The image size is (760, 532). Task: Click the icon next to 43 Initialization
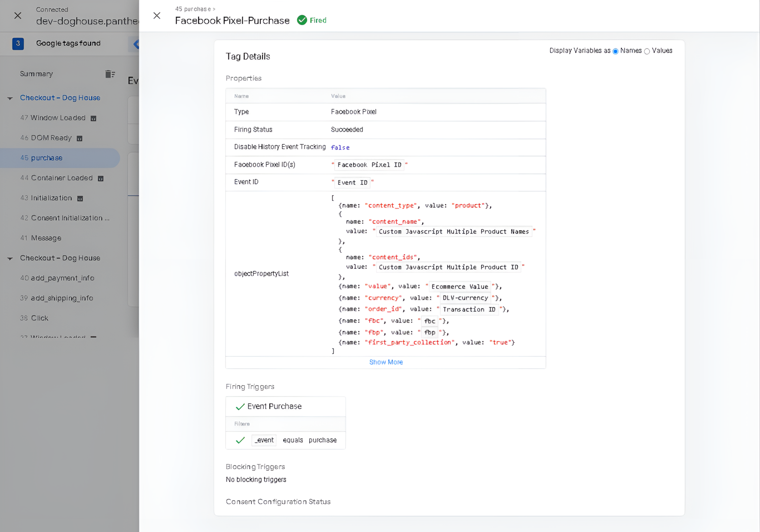(80, 199)
